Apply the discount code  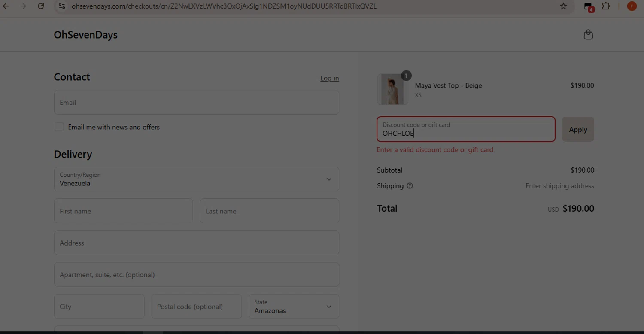(578, 129)
